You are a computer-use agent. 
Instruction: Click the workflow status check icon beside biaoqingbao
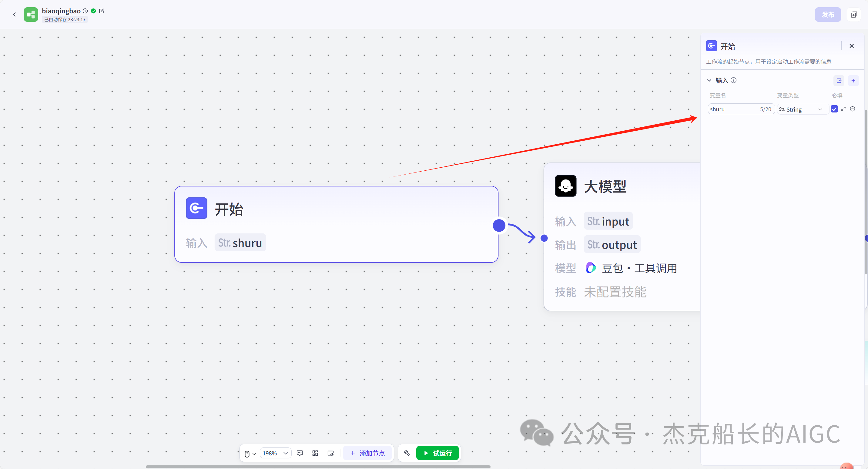[x=93, y=11]
